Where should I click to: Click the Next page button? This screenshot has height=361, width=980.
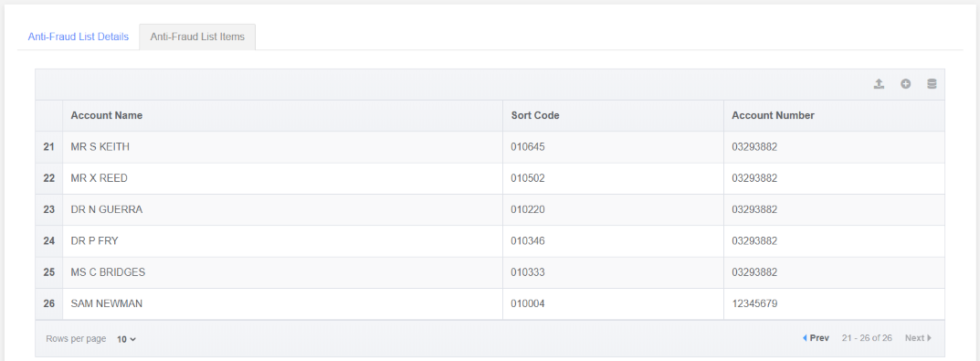click(918, 338)
